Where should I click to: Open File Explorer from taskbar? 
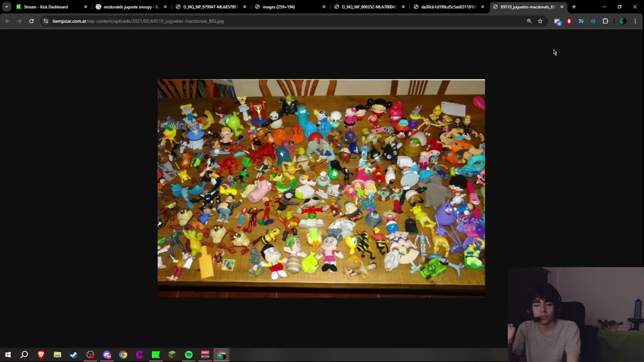(57, 355)
